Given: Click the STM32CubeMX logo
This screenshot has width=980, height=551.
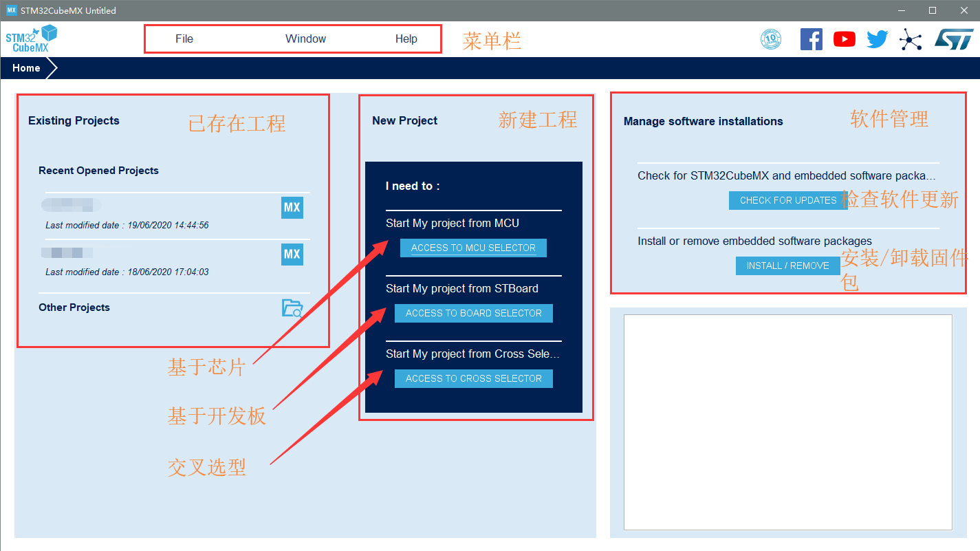Looking at the screenshot, I should [x=32, y=39].
